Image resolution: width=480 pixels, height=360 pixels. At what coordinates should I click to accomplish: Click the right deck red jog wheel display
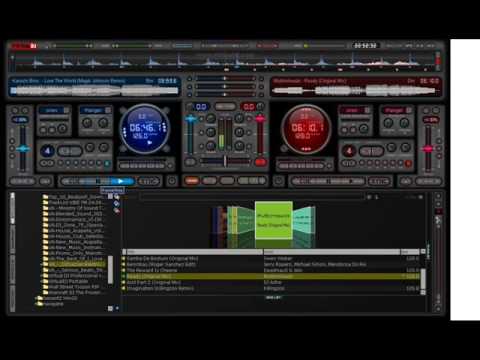(306, 129)
